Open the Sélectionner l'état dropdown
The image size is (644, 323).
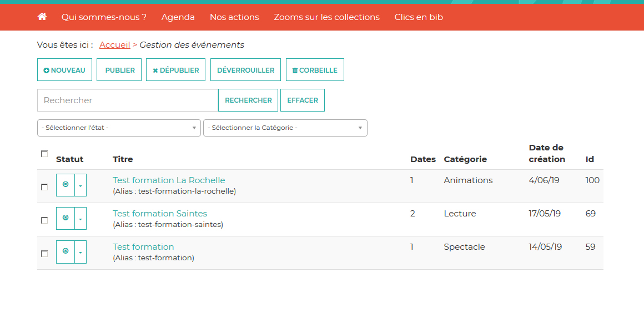tap(119, 128)
